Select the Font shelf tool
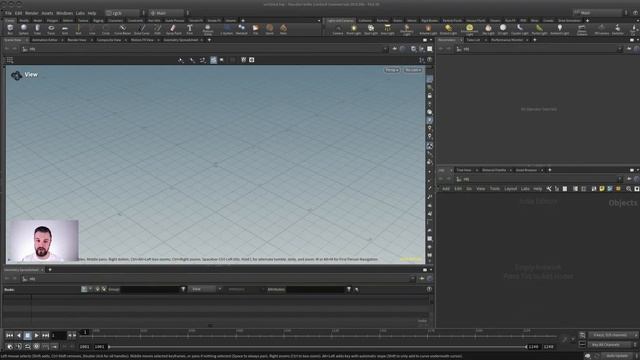The width and height of the screenshot is (640, 360). coord(189,29)
